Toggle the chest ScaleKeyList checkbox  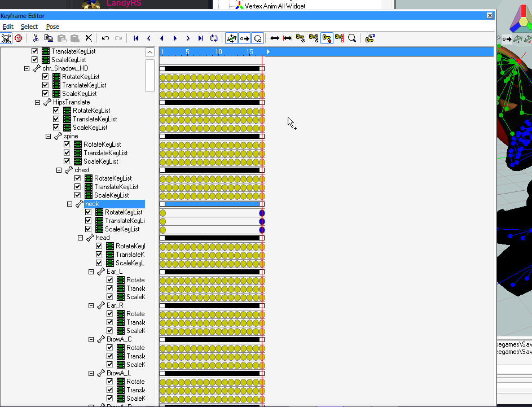(x=78, y=195)
